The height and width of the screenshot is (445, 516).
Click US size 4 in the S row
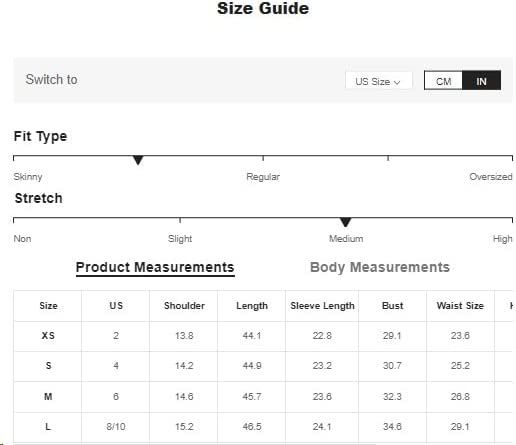pyautogui.click(x=116, y=366)
